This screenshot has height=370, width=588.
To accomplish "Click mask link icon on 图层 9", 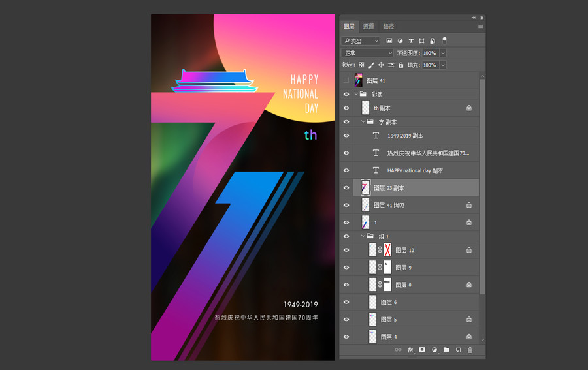I will (x=380, y=268).
